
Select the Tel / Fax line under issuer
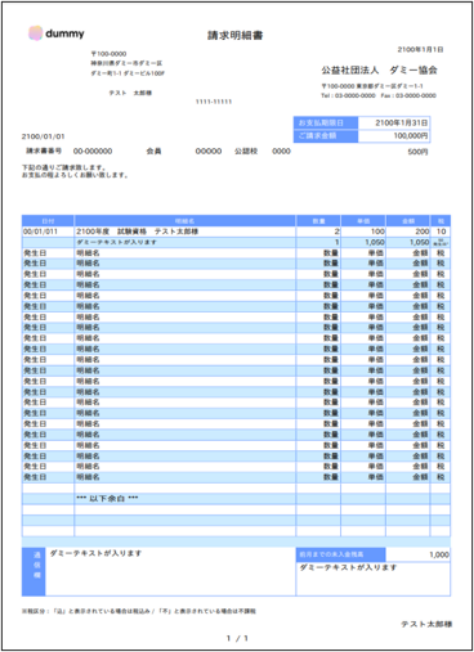click(378, 96)
